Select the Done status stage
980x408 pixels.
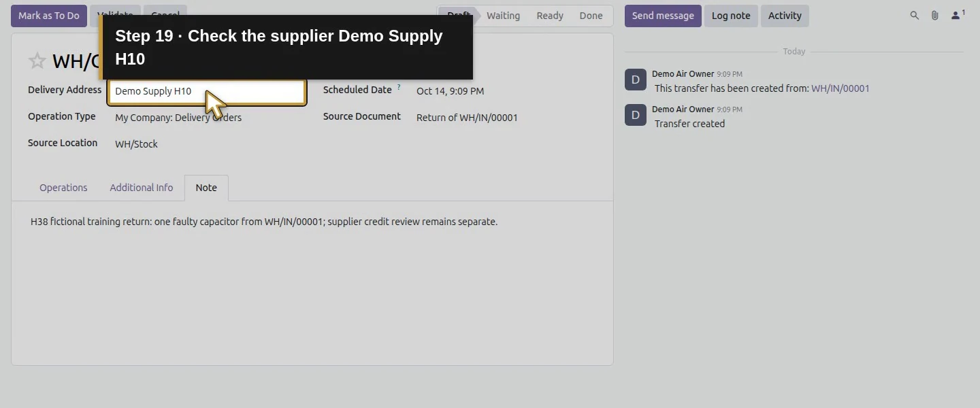591,16
